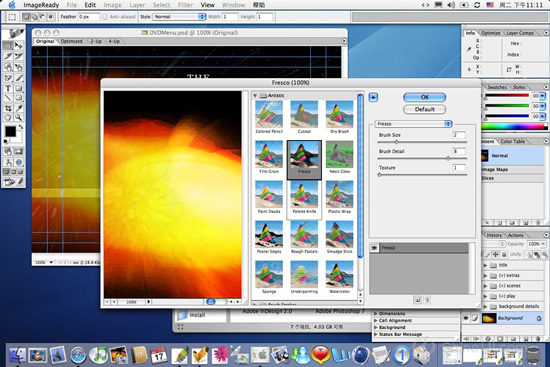Click the filter gallery collapse arrow button
Viewport: 550px width, 367px height.
(373, 97)
